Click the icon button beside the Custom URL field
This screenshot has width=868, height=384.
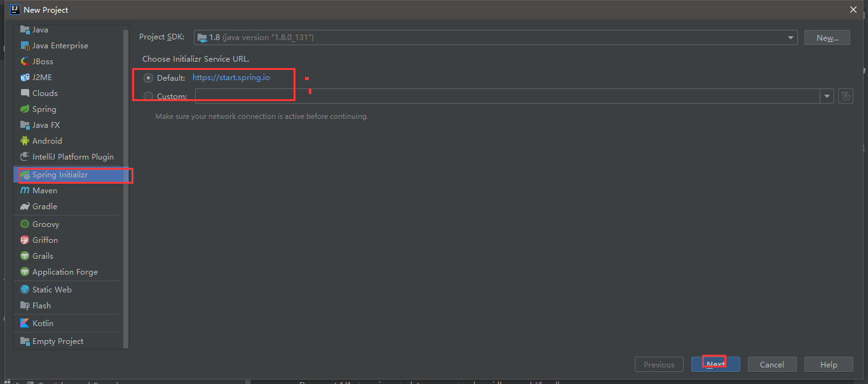click(x=845, y=96)
